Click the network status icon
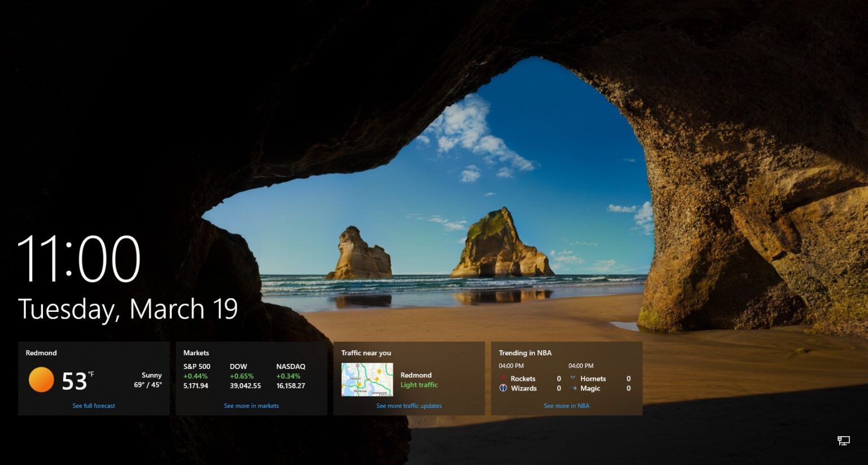Screen dimensions: 868x465 pyautogui.click(x=844, y=440)
